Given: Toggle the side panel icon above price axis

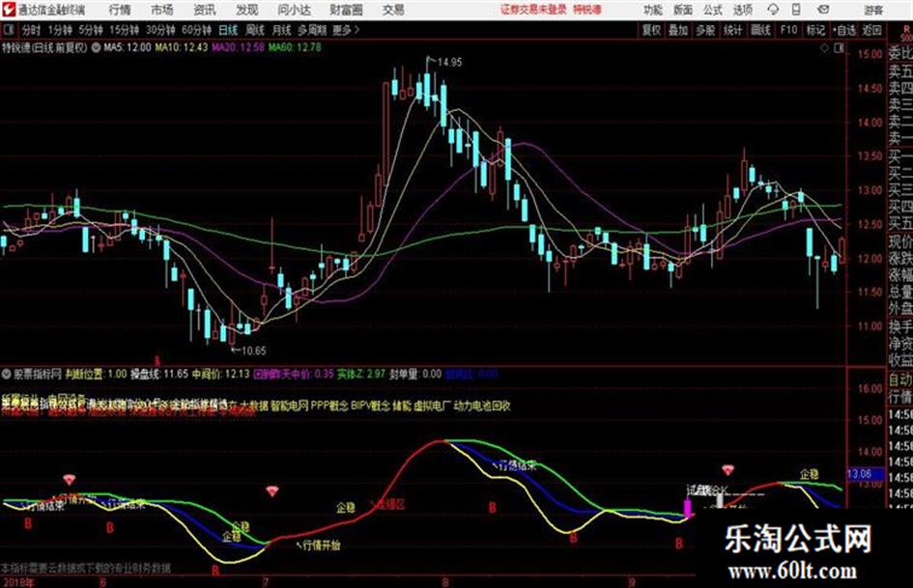Looking at the screenshot, I should coord(839,48).
